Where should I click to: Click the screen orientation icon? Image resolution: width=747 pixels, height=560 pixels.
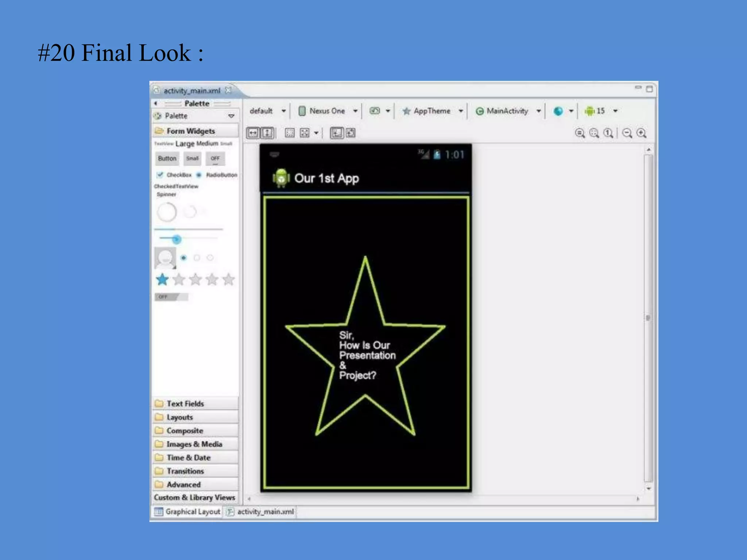pyautogui.click(x=375, y=111)
